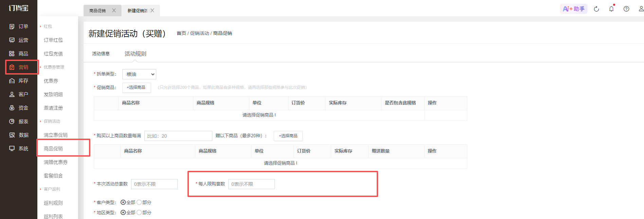Select the 营销 marketing sidebar icon
This screenshot has height=219, width=644.
point(12,67)
